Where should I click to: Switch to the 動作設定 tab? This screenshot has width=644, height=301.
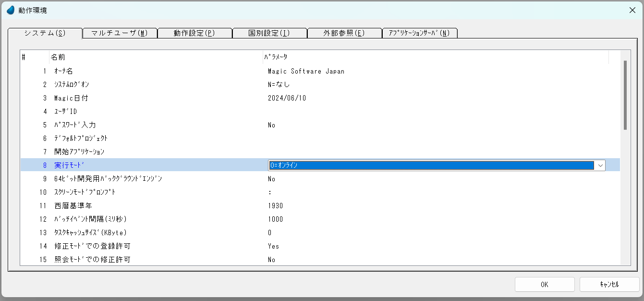click(x=194, y=33)
